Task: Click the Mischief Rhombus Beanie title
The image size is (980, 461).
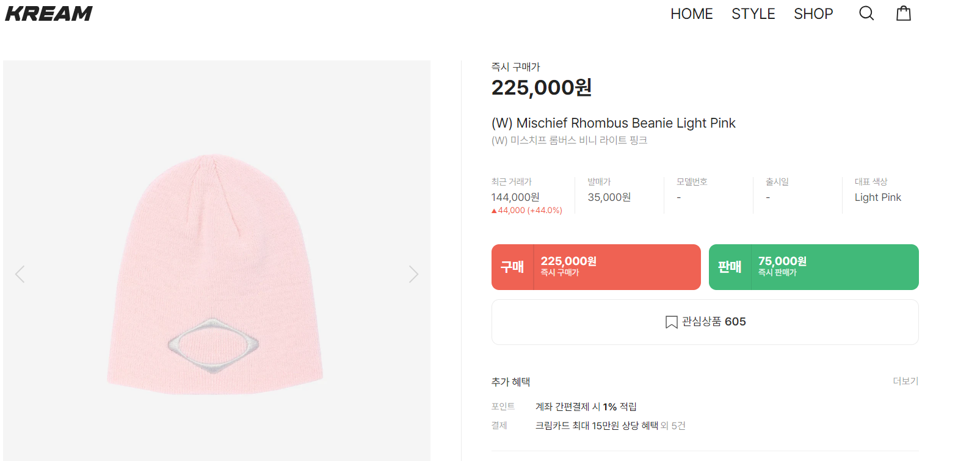Action: coord(613,123)
